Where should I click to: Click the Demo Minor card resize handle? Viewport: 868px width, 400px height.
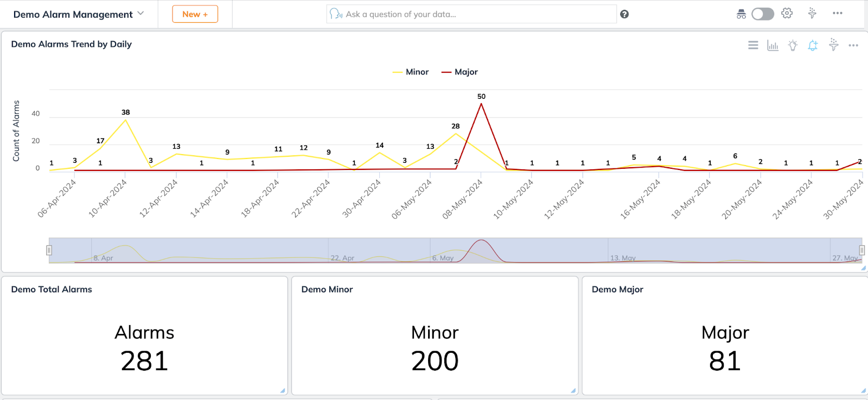click(x=573, y=390)
